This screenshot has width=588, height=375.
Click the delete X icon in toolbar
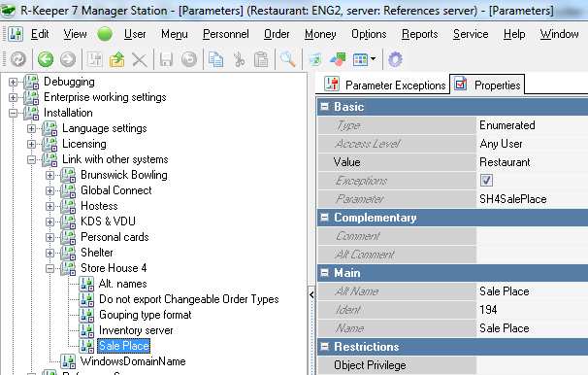click(140, 59)
